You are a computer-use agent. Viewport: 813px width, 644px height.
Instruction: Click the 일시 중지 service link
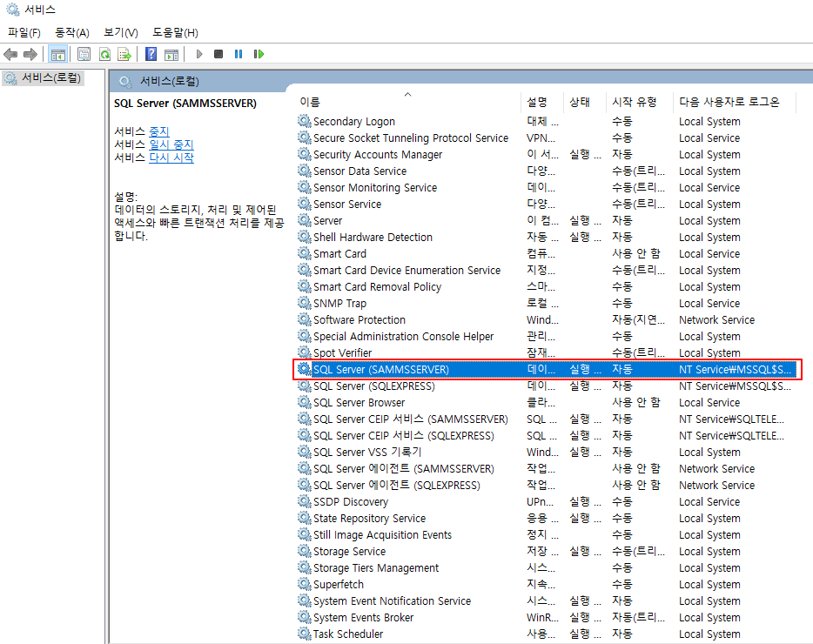tap(171, 144)
